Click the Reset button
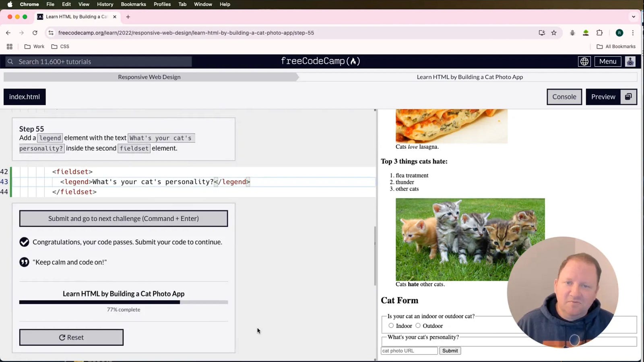The height and width of the screenshot is (362, 644). click(x=71, y=337)
